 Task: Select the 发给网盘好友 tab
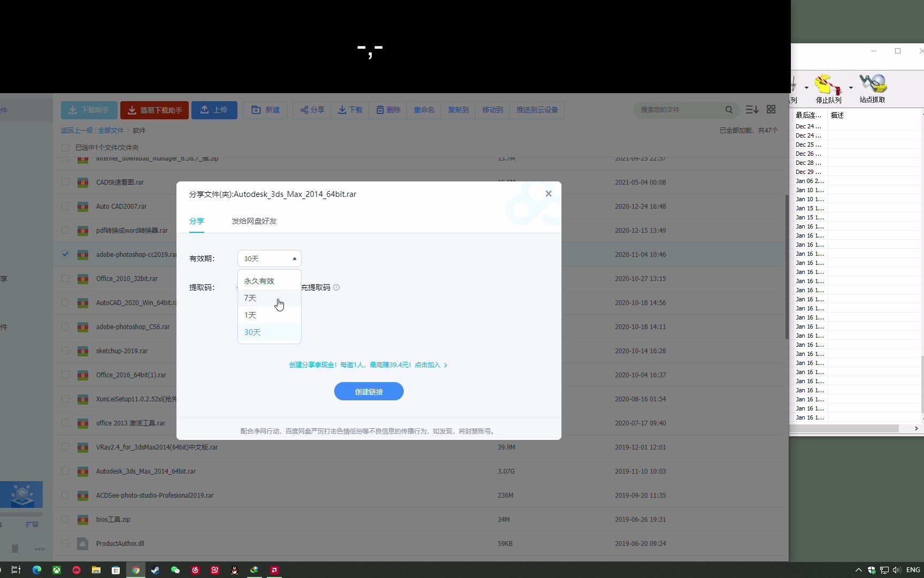point(254,221)
